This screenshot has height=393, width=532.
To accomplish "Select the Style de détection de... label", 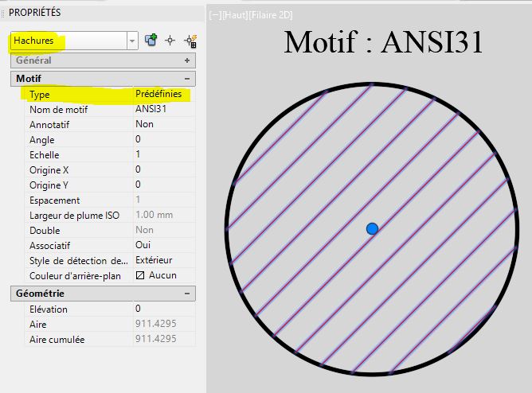I will point(79,261).
